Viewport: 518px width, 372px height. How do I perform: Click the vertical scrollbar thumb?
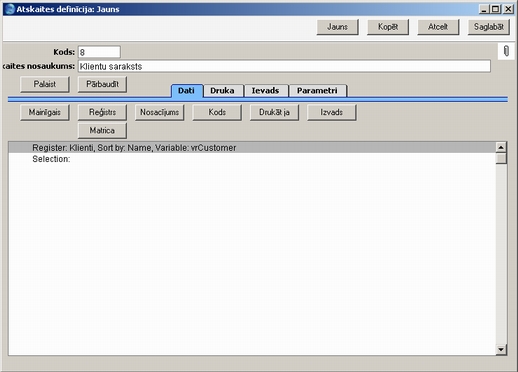501,158
